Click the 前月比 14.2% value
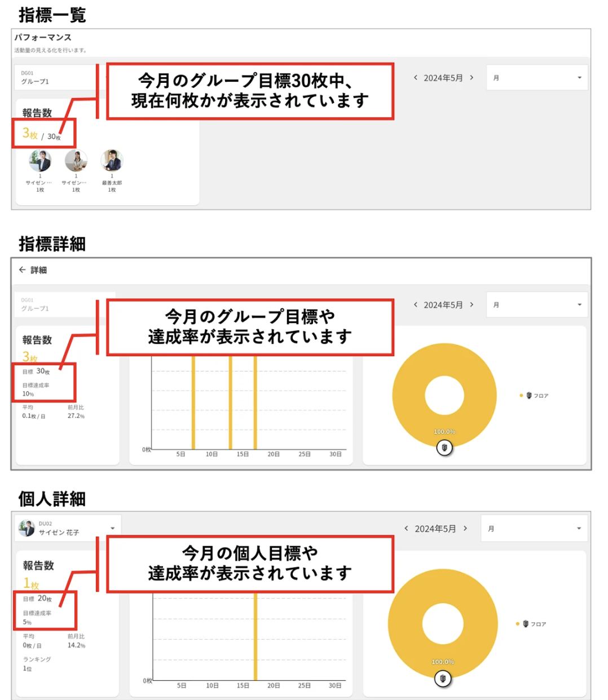 [76, 641]
